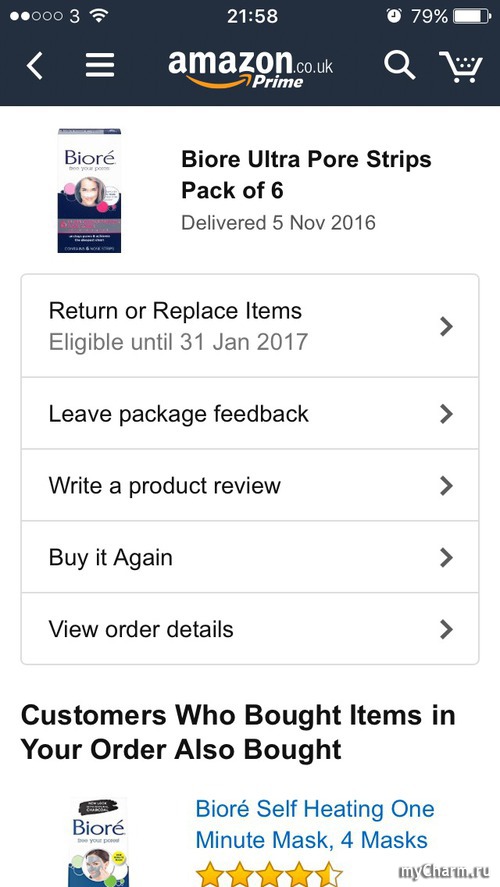
Task: Tap the alarm clock status icon
Action: coord(394,16)
